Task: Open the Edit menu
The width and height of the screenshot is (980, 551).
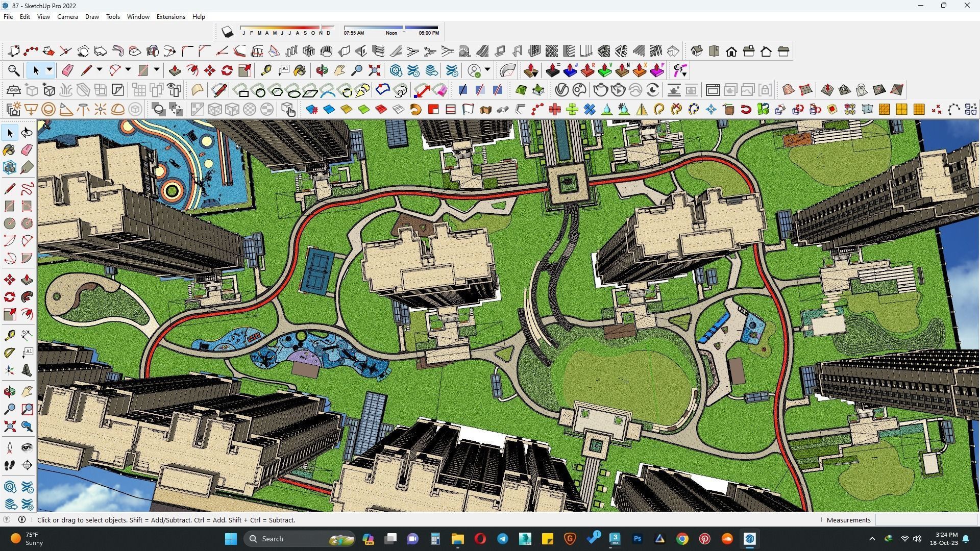Action: click(x=25, y=17)
